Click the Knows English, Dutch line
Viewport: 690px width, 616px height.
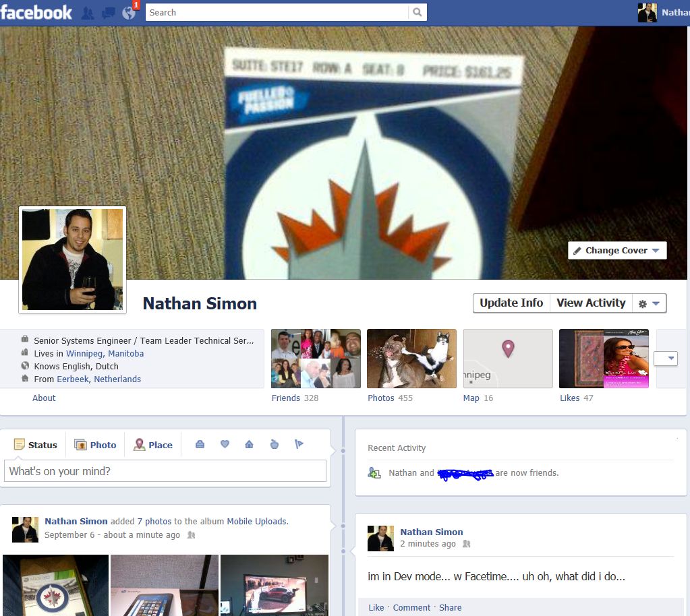[x=76, y=366]
